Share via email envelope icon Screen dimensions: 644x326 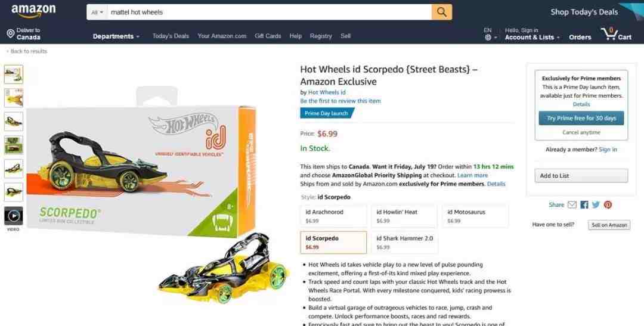coord(572,204)
